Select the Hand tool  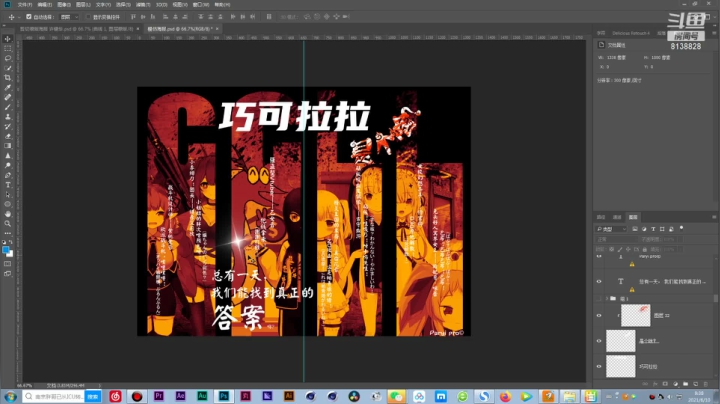coord(8,214)
